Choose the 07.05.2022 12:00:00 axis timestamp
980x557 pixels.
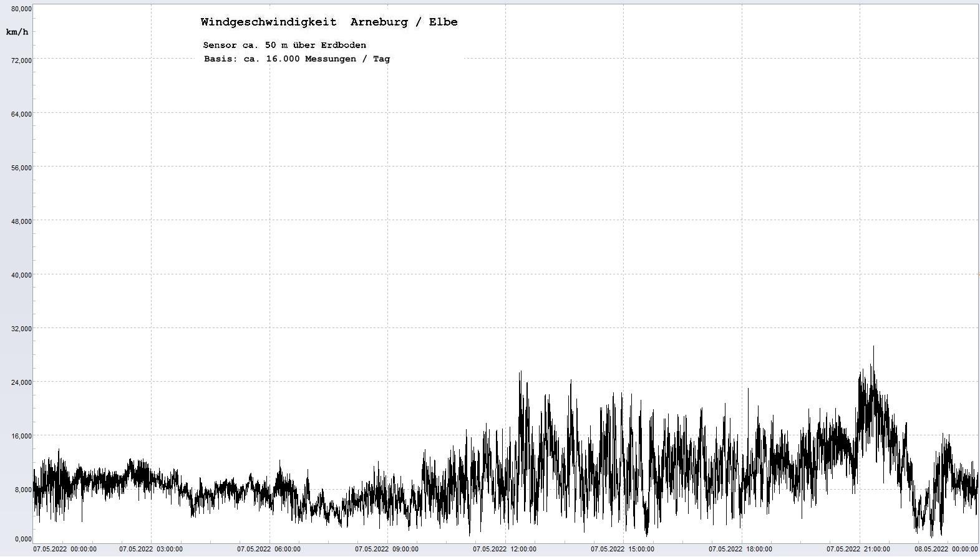(505, 550)
